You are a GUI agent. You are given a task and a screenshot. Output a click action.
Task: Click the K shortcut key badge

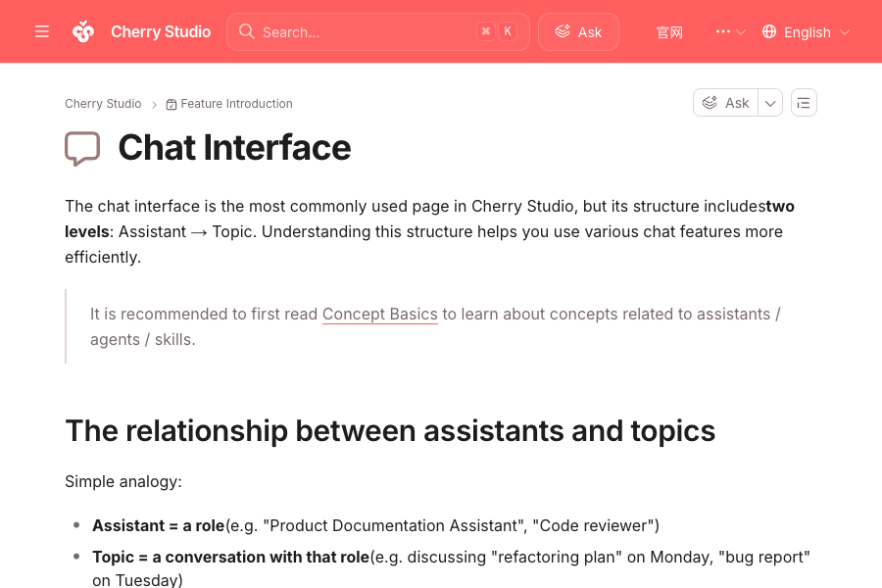[x=508, y=31]
